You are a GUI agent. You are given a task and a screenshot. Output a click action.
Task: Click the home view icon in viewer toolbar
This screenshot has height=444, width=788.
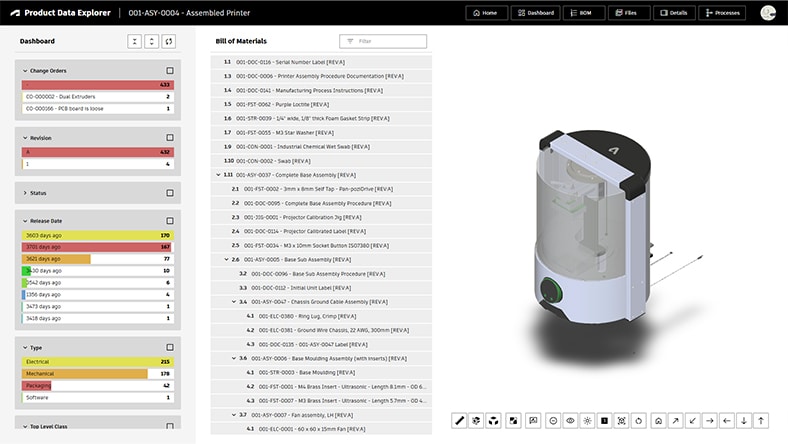pyautogui.click(x=657, y=421)
